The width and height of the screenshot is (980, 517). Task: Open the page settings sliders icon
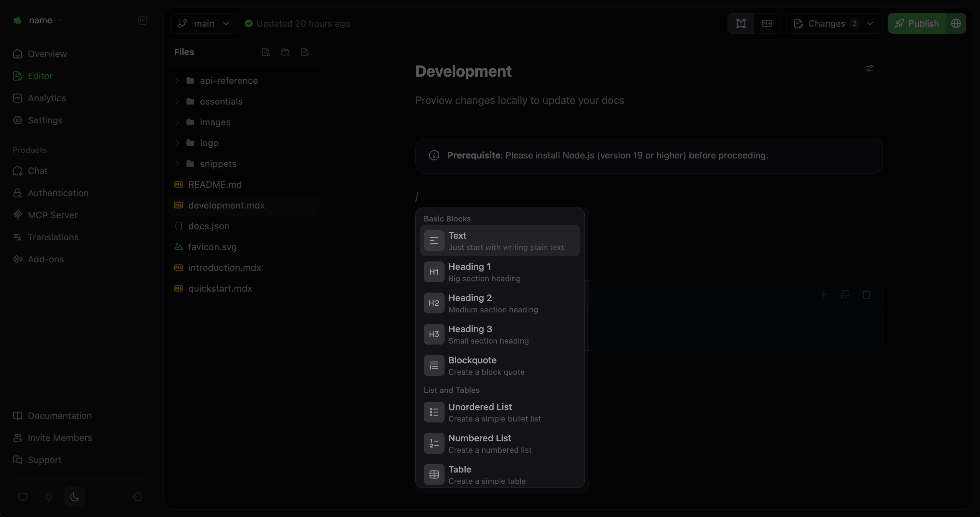870,69
